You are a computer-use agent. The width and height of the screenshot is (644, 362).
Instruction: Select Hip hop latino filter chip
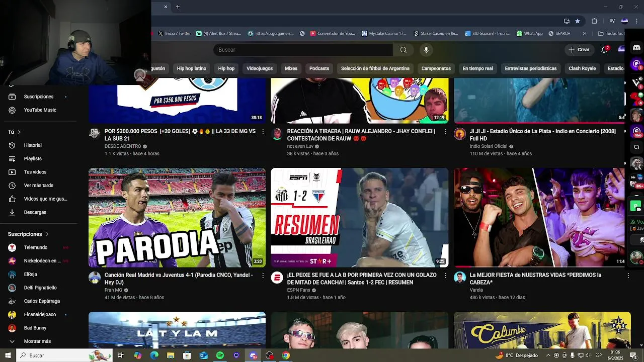click(191, 68)
